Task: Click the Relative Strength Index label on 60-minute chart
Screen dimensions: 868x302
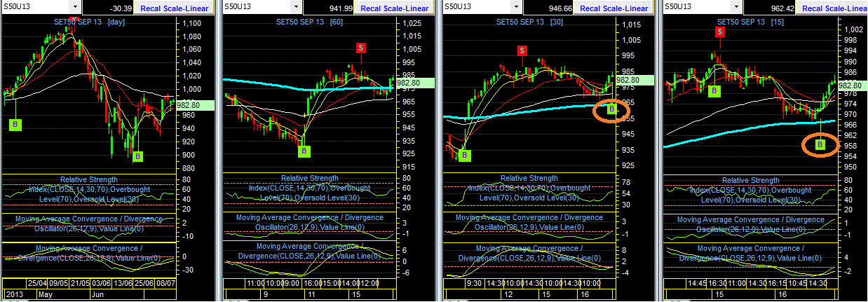Action: [309, 188]
